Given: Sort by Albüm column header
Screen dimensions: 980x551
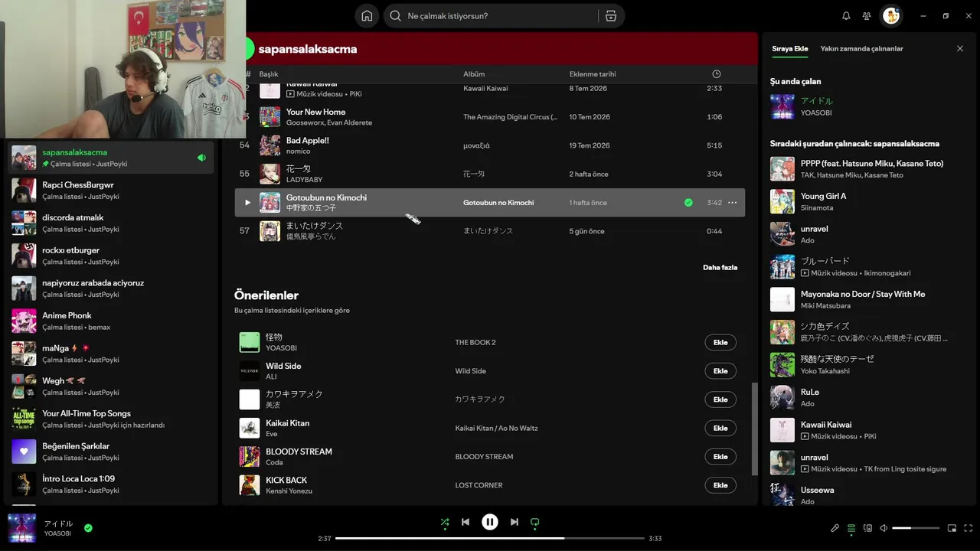Looking at the screenshot, I should (x=474, y=74).
